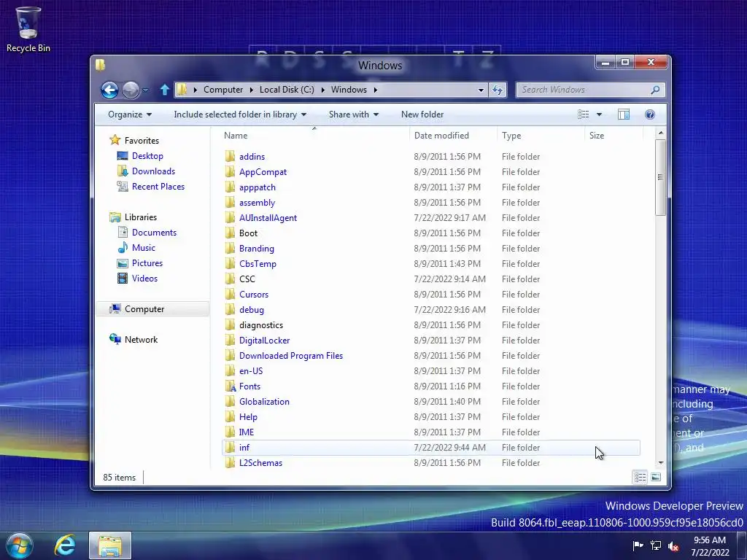Screen dimensions: 747x560
Task: Open Include selected folder in library menu
Action: tap(240, 114)
